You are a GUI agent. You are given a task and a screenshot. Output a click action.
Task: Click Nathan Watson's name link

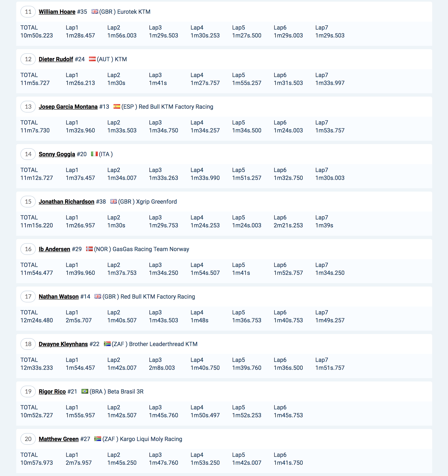(59, 297)
